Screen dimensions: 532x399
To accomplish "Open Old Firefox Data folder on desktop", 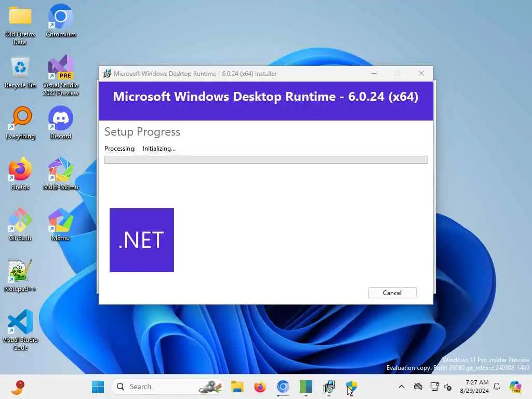I will coord(20,25).
